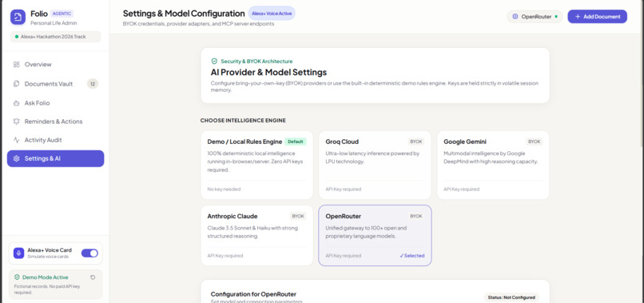Click the Default badge on Demo engine
This screenshot has width=644, height=303.
coord(296,142)
